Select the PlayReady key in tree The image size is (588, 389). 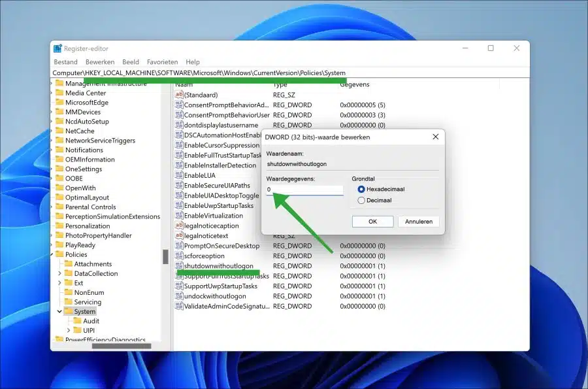tap(80, 245)
